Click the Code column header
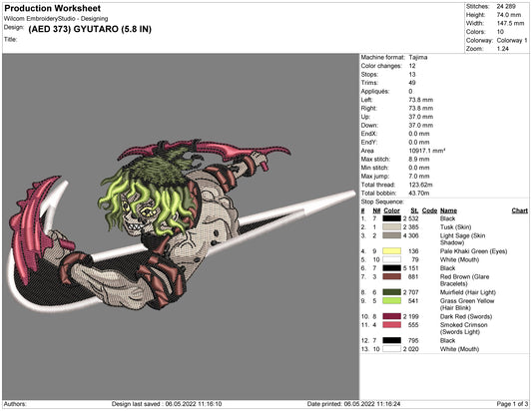The height and width of the screenshot is (411, 532). click(429, 210)
